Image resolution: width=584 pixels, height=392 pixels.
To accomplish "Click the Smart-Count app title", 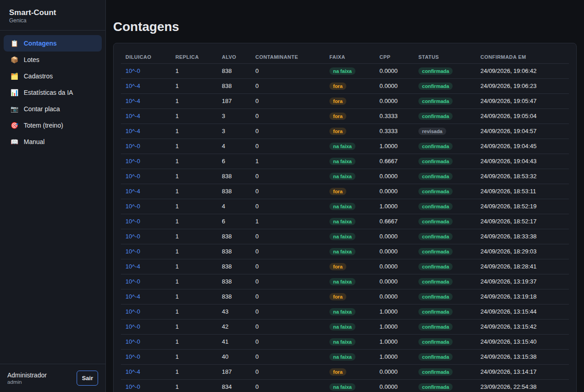I will [32, 12].
